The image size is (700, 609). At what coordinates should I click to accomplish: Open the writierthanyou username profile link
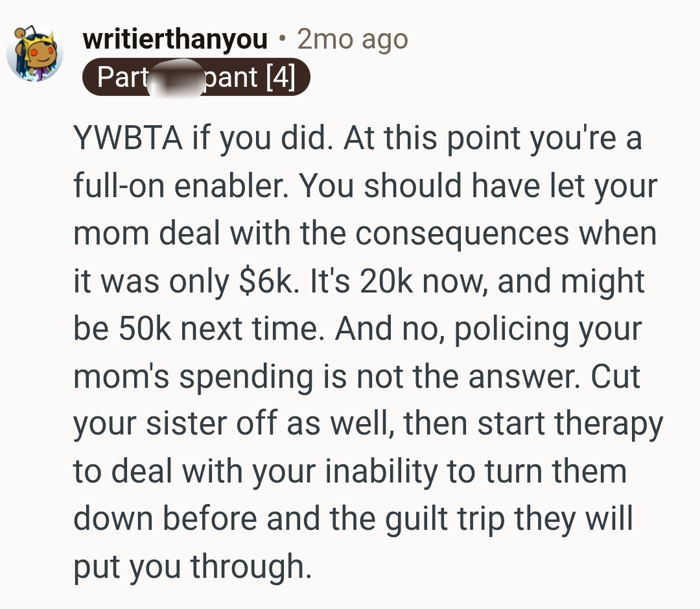(175, 39)
